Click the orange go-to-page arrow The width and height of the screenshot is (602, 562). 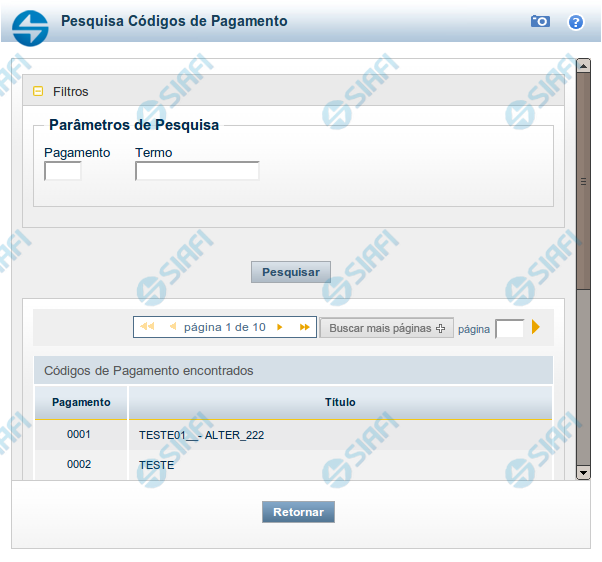[x=536, y=327]
